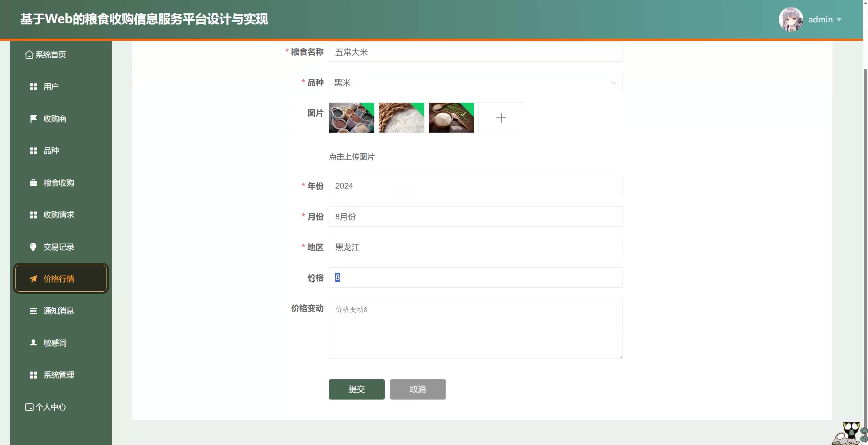Click the paper plane icon for 价格行情
This screenshot has height=445, width=868.
[x=33, y=279]
